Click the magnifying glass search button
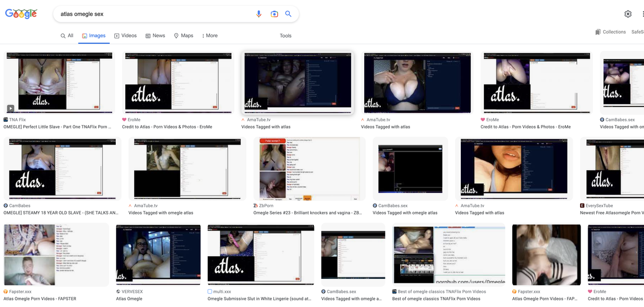644x307 pixels. (x=288, y=14)
